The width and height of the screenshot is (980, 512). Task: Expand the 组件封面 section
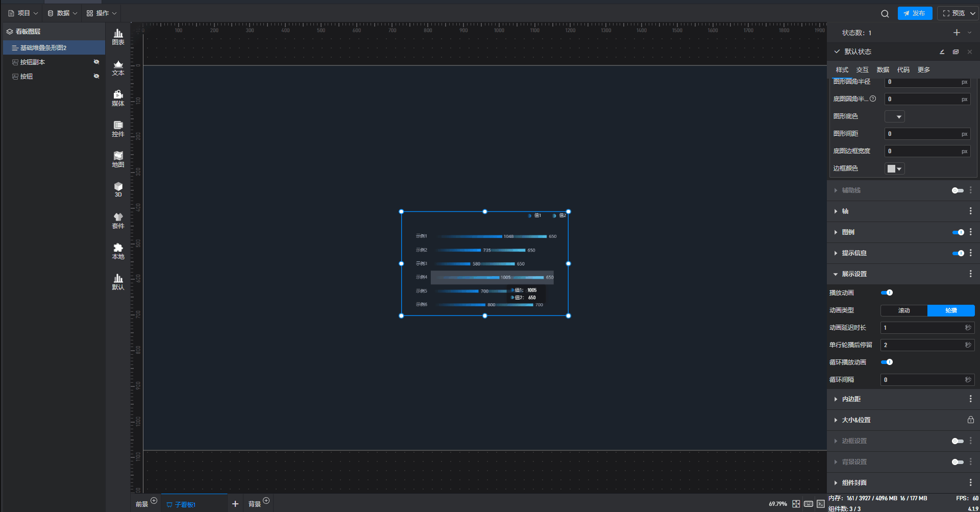(x=836, y=483)
